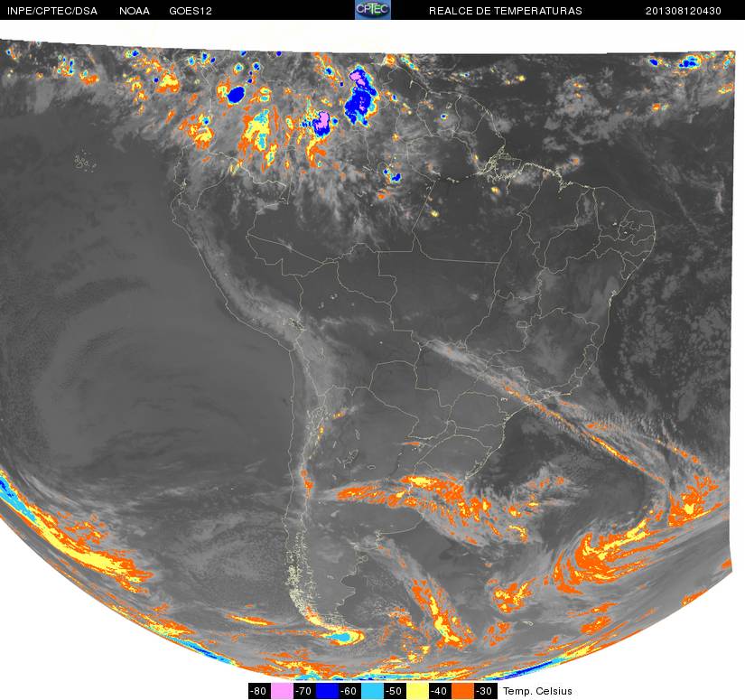Click the pink legend color swatch
The image size is (745, 700).
point(282,691)
